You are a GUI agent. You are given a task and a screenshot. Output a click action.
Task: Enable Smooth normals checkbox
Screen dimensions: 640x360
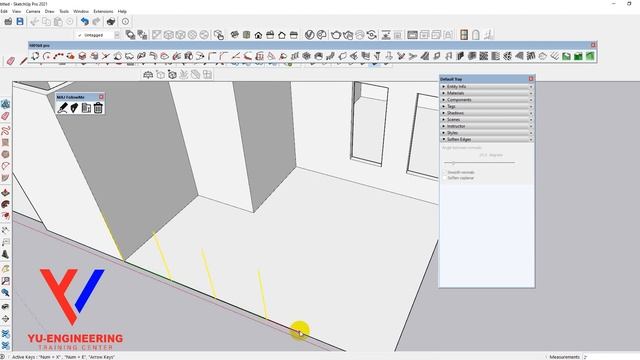point(444,172)
